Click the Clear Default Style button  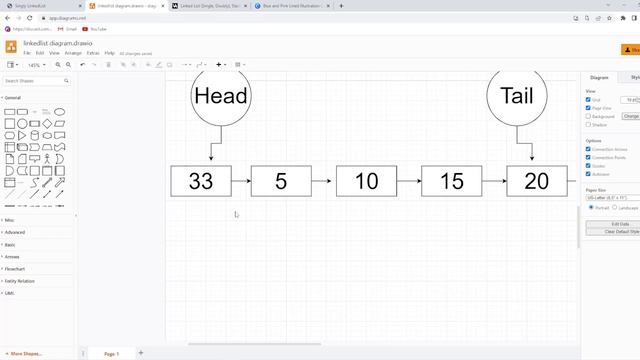coord(613,232)
